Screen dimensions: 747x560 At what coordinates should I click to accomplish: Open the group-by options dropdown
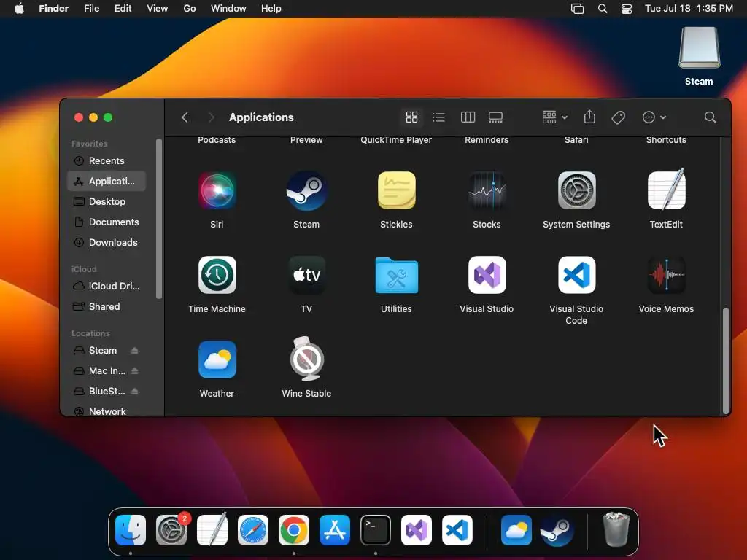click(x=554, y=117)
